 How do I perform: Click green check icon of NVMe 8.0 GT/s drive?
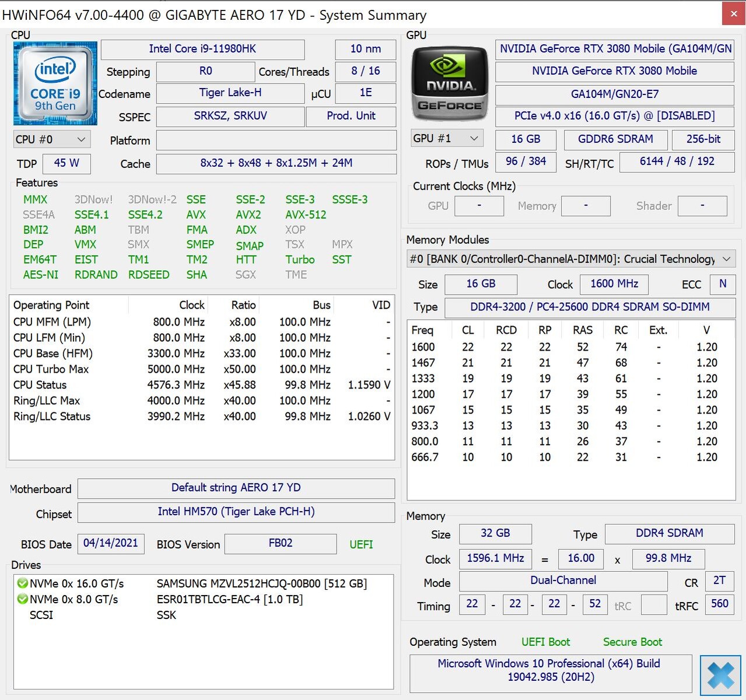coord(23,599)
